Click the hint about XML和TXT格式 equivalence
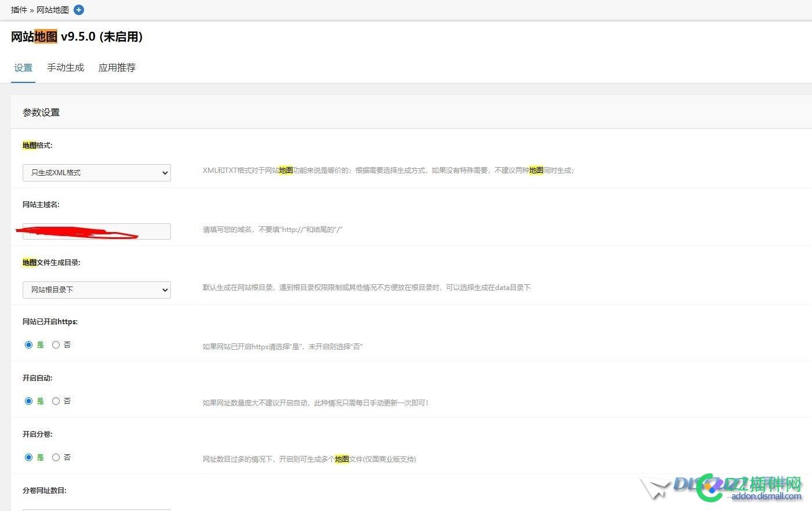Screen dimensions: 812x511 pos(388,171)
